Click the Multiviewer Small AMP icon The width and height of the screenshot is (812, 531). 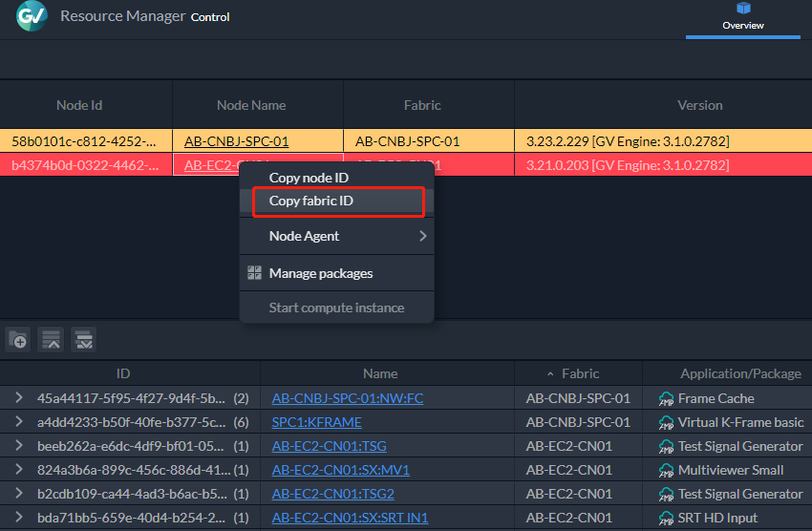point(666,470)
